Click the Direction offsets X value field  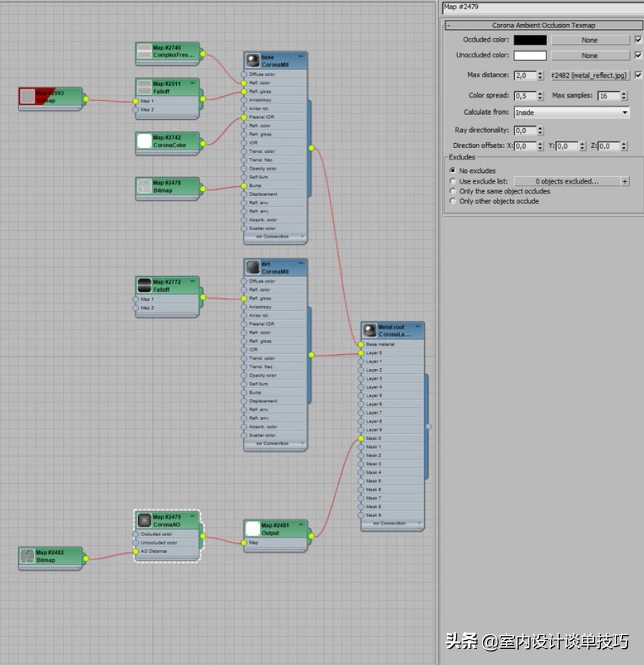(525, 147)
